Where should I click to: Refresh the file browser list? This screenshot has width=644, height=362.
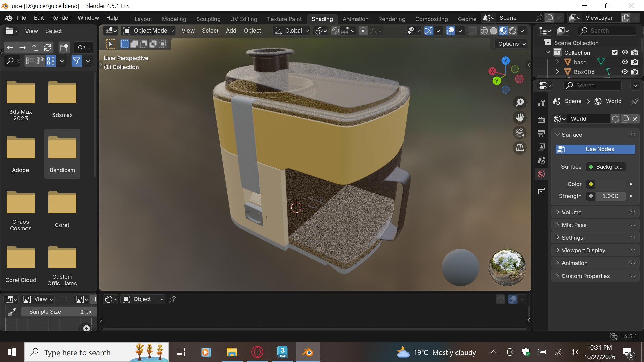click(48, 47)
